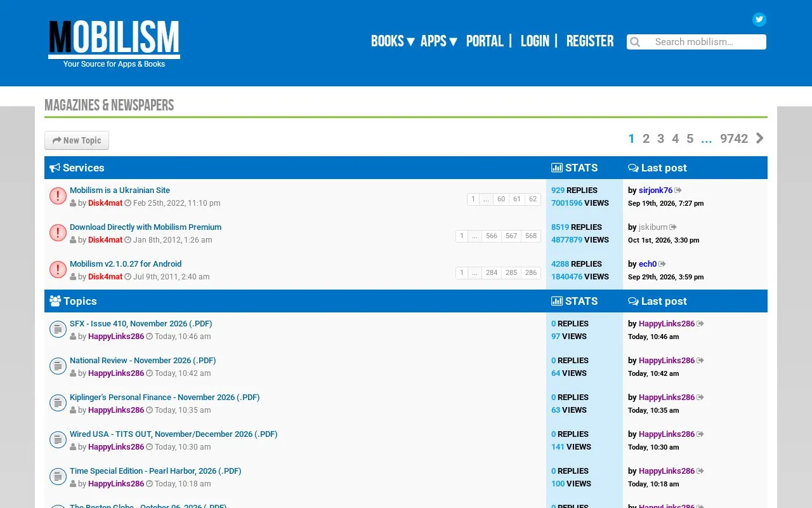The image size is (812, 508).
Task: Jump to sirjonk76's latest post icon
Action: coord(678,190)
